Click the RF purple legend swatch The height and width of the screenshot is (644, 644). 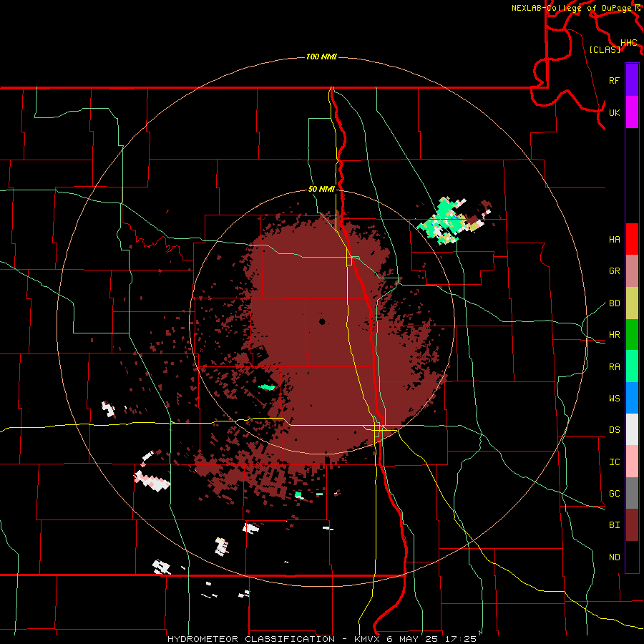632,80
